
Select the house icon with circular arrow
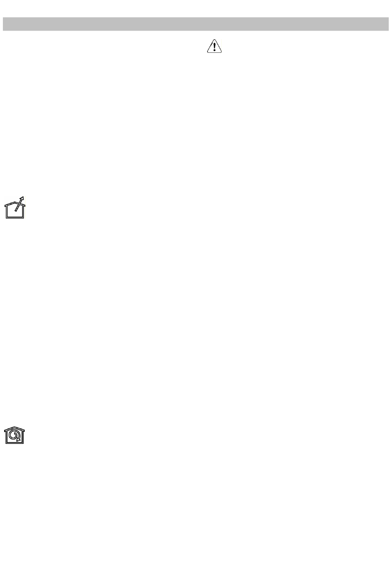click(x=15, y=435)
